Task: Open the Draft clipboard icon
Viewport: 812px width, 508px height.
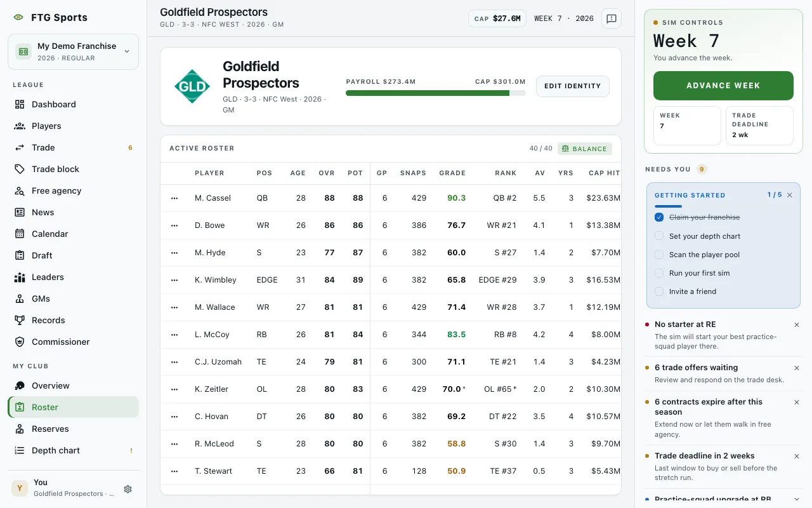Action: point(20,255)
